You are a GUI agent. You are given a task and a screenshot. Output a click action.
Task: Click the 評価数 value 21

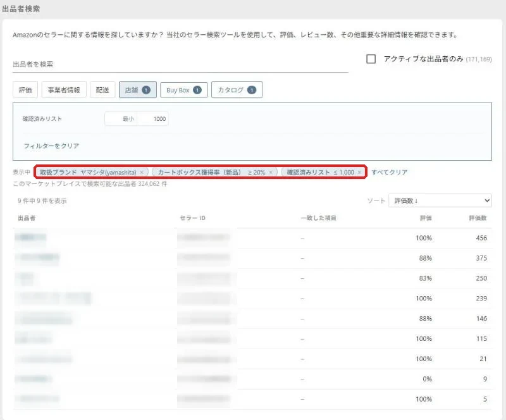(483, 359)
